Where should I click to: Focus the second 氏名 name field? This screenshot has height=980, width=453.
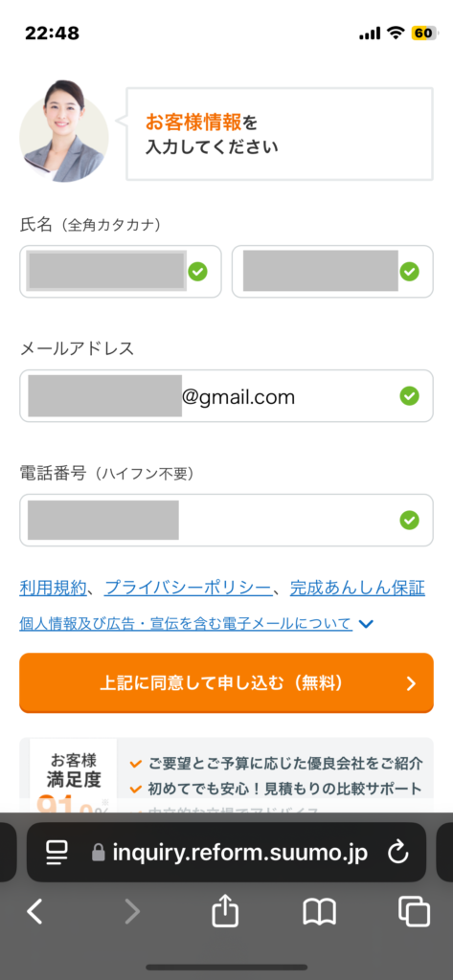[x=332, y=271]
